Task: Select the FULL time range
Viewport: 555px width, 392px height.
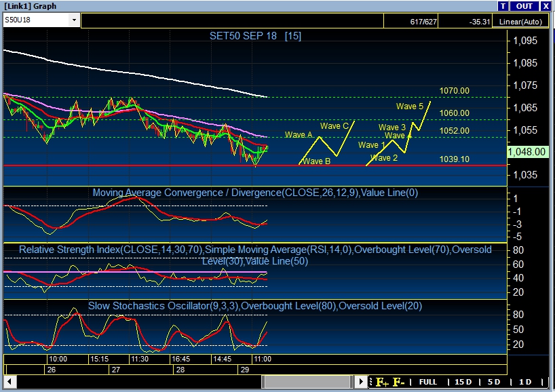Action: (428, 382)
